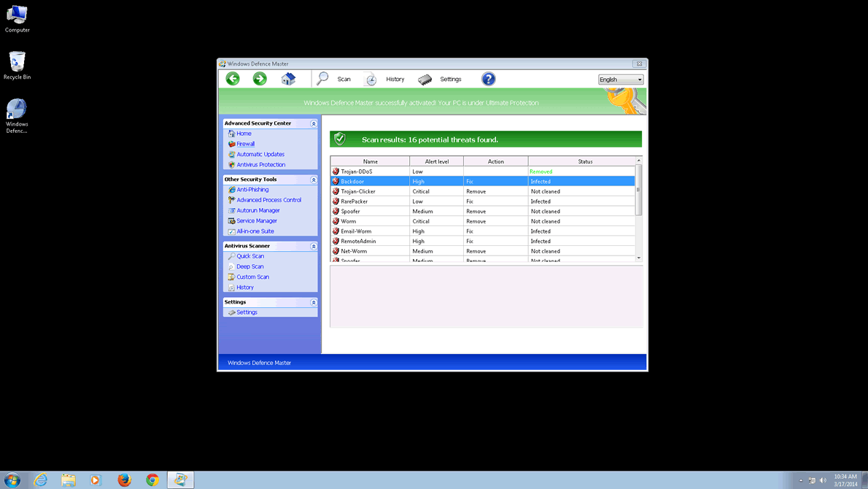Click the blue Help question mark icon
Screen dimensions: 868x489
point(488,79)
